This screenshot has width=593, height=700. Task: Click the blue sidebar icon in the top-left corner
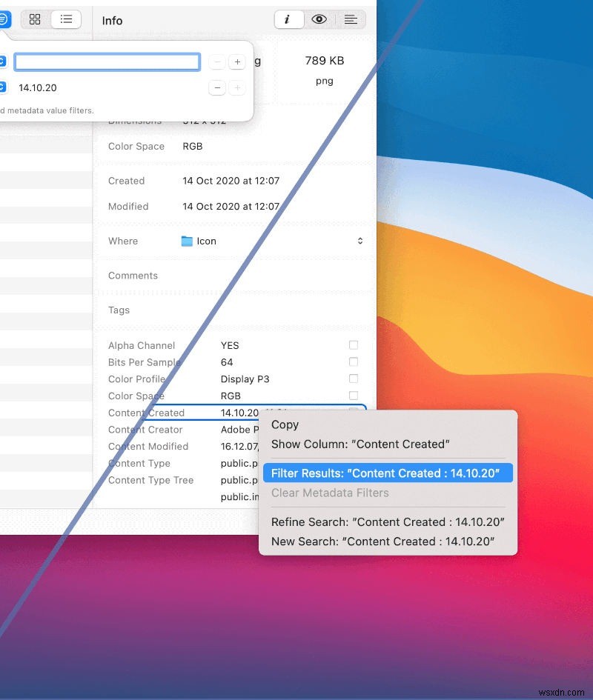point(5,19)
